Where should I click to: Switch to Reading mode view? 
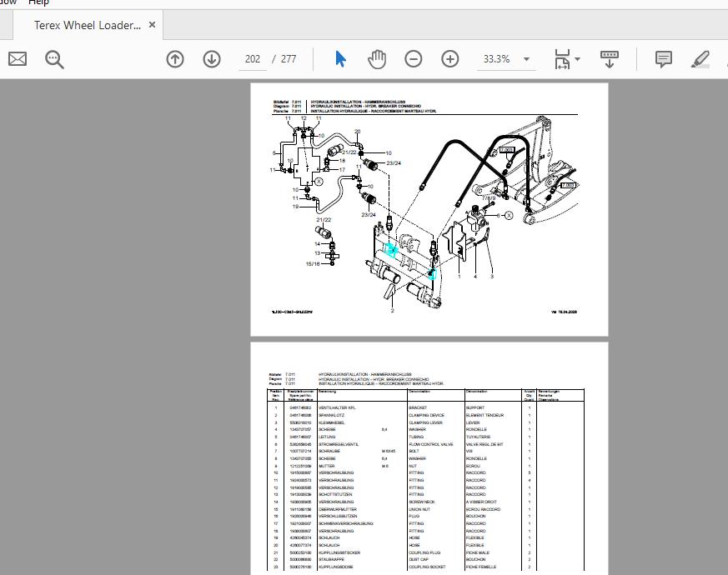610,59
